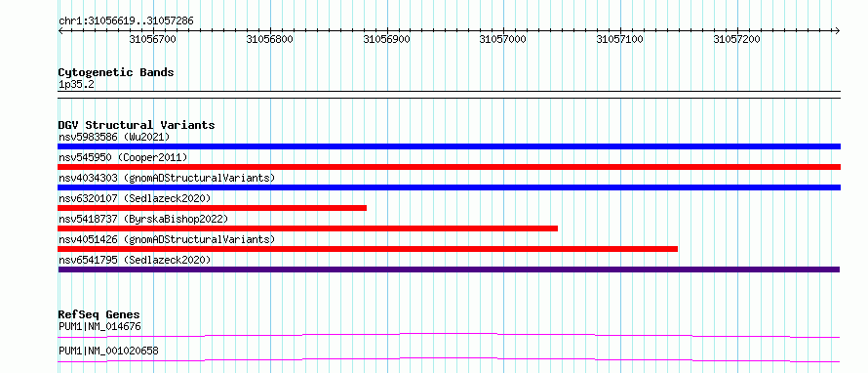The width and height of the screenshot is (868, 373).
Task: Click ruler position 31056800
Action: click(x=269, y=39)
